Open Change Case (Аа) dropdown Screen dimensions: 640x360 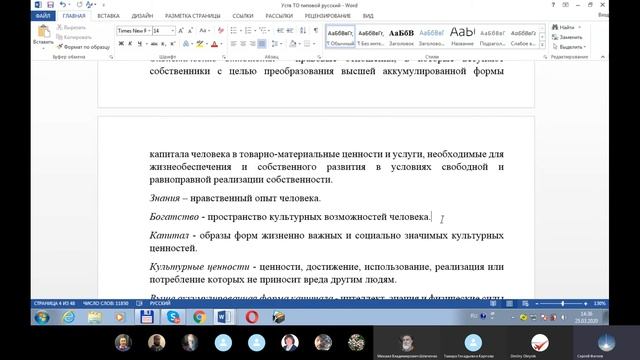[204, 31]
